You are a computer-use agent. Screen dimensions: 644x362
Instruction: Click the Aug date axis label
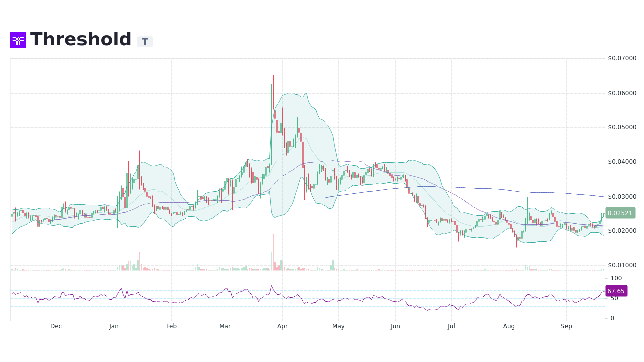click(x=509, y=326)
